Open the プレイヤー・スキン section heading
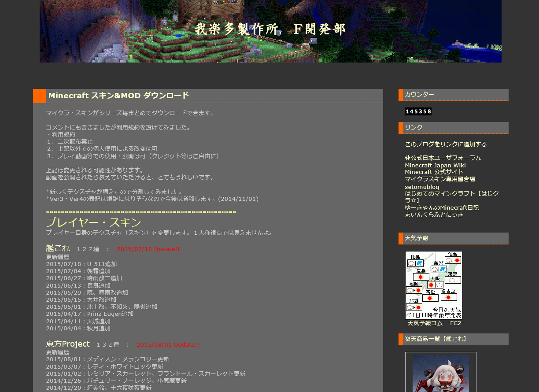Viewport: 539px width, 392px height. click(x=93, y=222)
